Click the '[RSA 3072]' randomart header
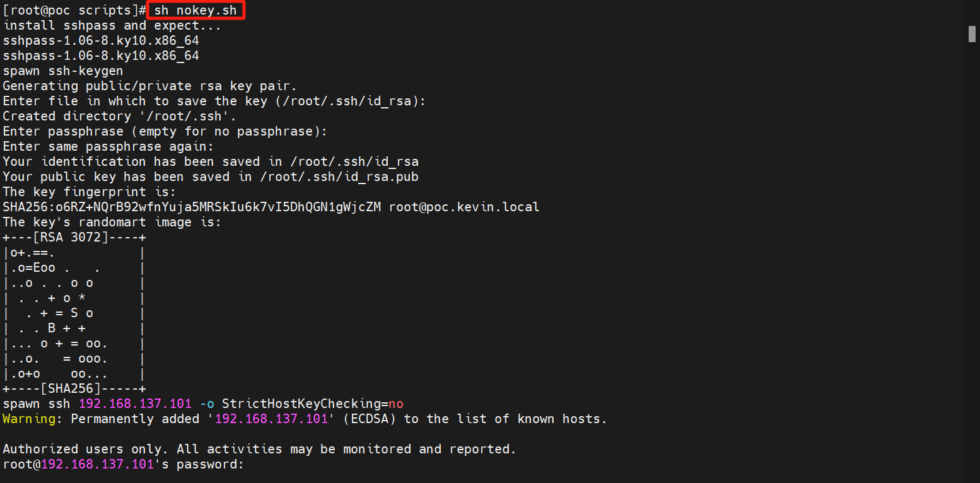Viewport: 980px width, 483px height. (x=71, y=237)
